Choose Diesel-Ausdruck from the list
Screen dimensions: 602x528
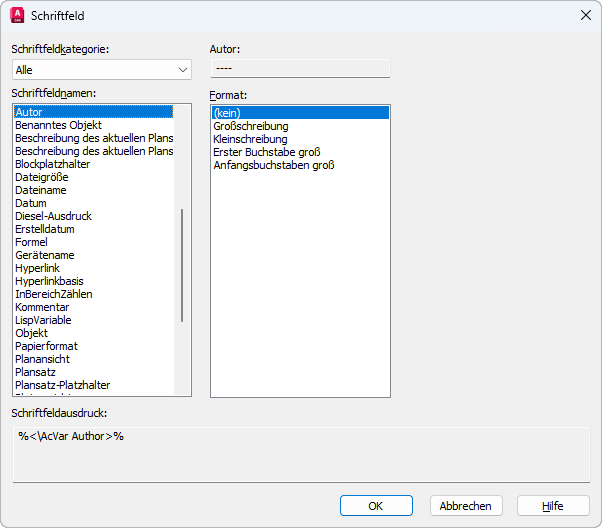click(x=52, y=216)
